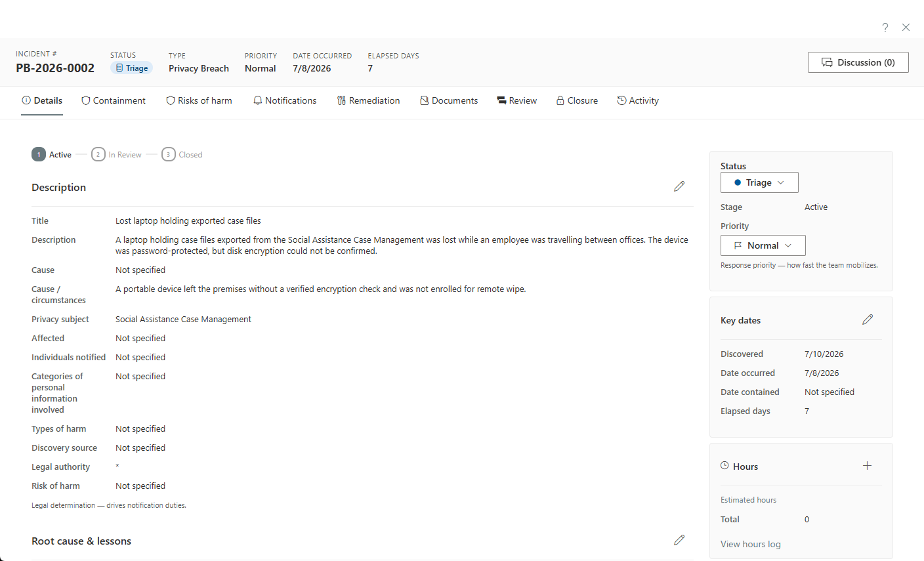Click the Remediation tab's tools icon
The height and width of the screenshot is (561, 924).
pos(341,100)
